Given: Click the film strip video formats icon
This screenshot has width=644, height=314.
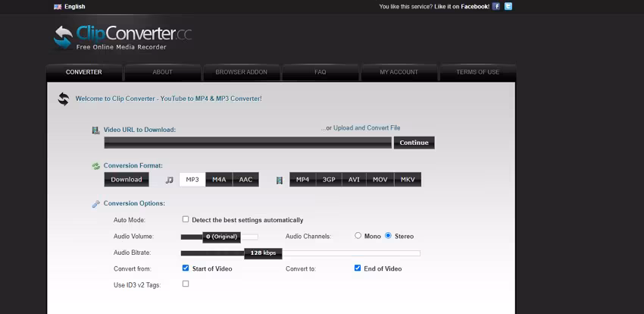Looking at the screenshot, I should click(280, 180).
